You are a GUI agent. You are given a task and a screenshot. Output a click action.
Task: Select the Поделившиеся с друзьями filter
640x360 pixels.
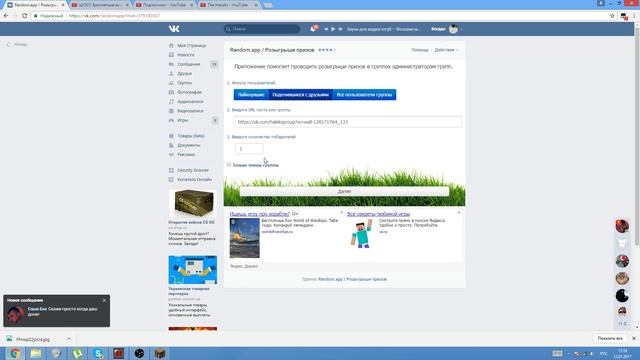point(300,95)
